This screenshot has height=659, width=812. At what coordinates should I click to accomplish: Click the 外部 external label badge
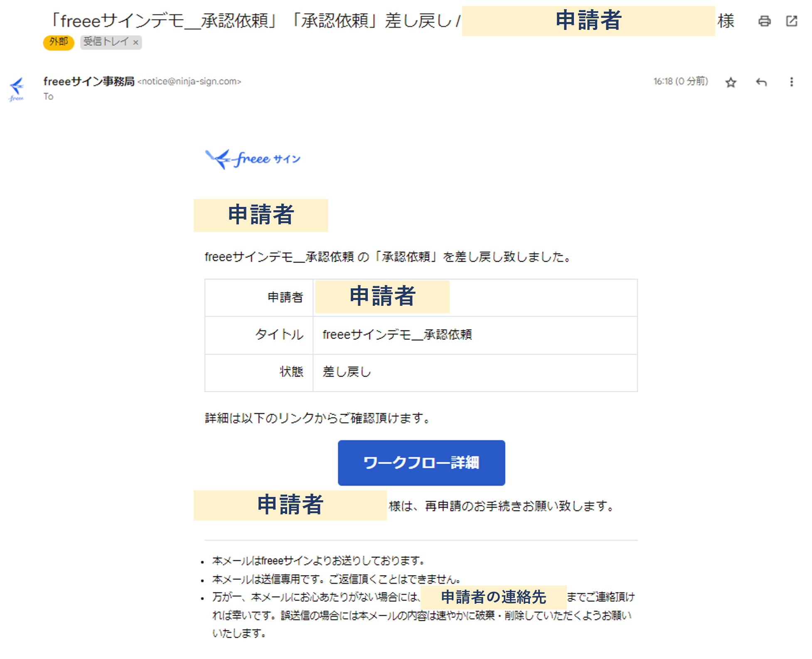(x=59, y=42)
